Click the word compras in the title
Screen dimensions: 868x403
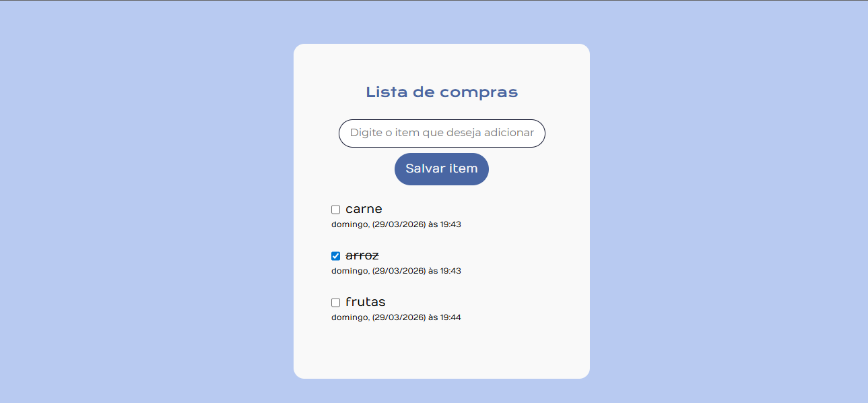click(479, 92)
